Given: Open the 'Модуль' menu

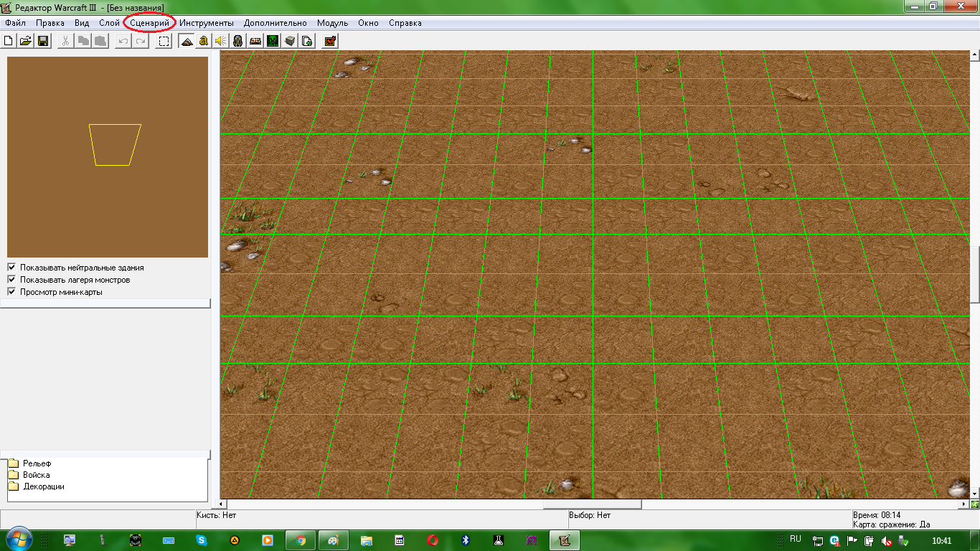Looking at the screenshot, I should pos(332,23).
